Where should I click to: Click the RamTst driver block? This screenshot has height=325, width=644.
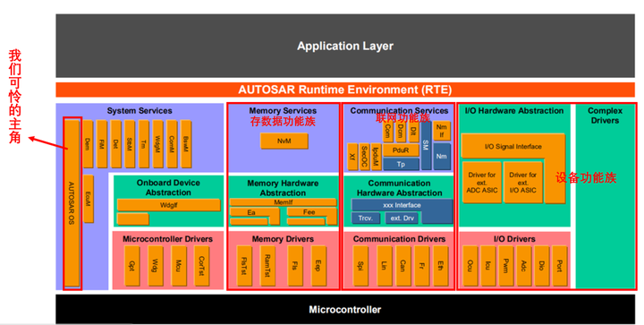click(267, 265)
